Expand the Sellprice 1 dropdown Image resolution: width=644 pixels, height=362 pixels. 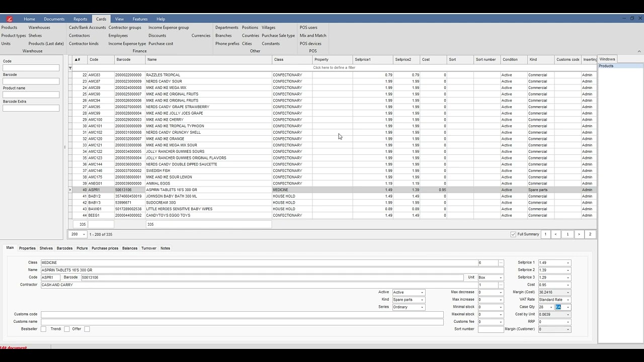[568, 263]
